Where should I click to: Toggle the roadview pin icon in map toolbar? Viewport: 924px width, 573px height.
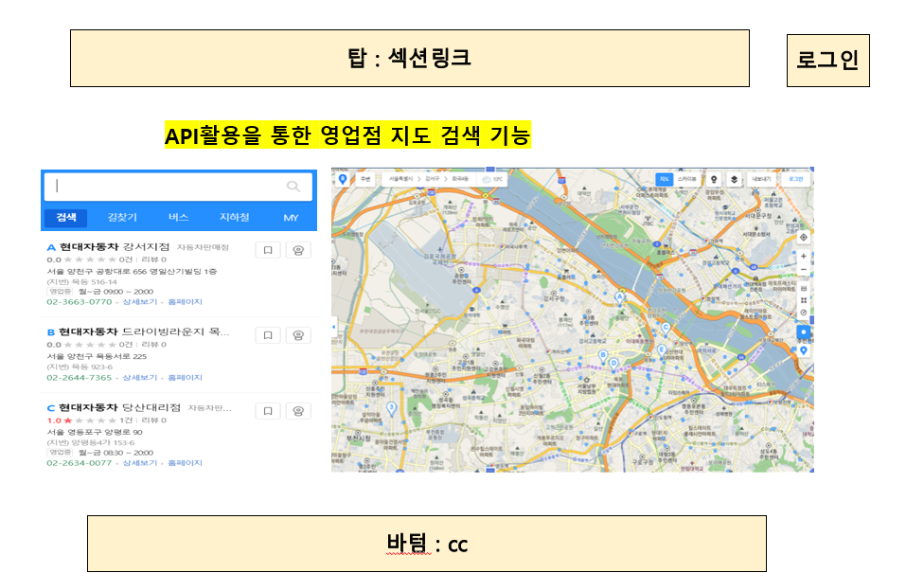(714, 179)
